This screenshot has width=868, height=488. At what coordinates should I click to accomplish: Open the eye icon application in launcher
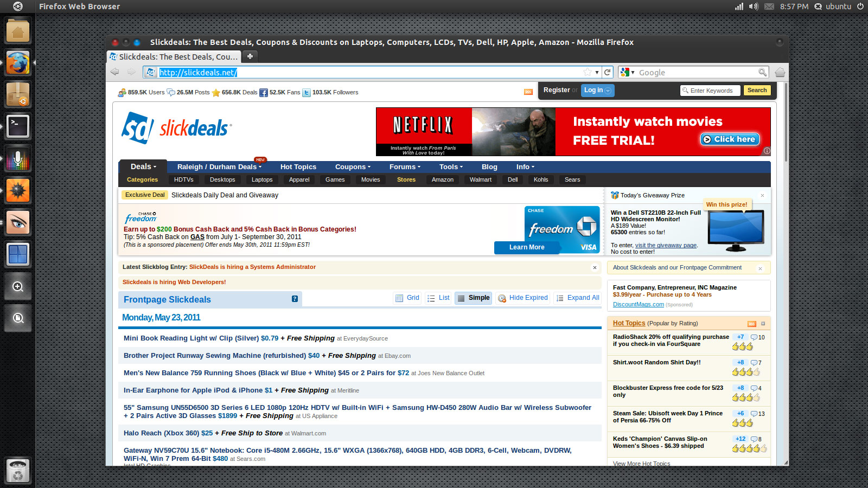click(x=17, y=223)
